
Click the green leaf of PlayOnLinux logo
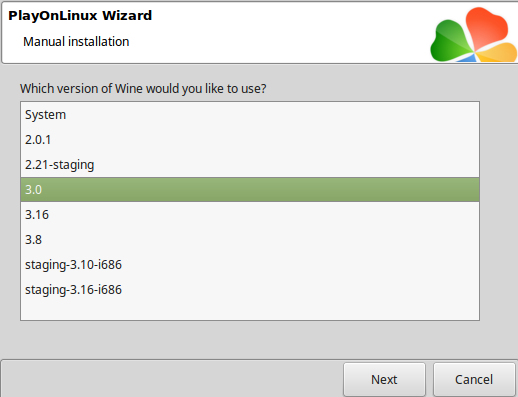tap(450, 42)
